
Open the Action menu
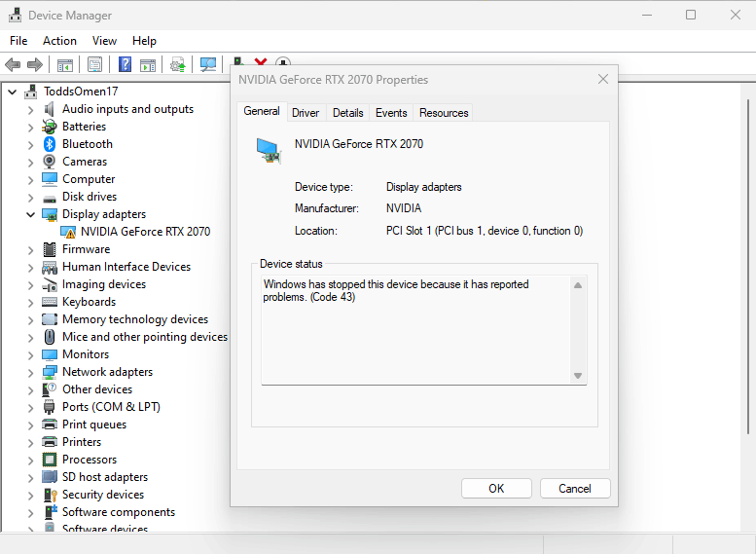(x=59, y=41)
